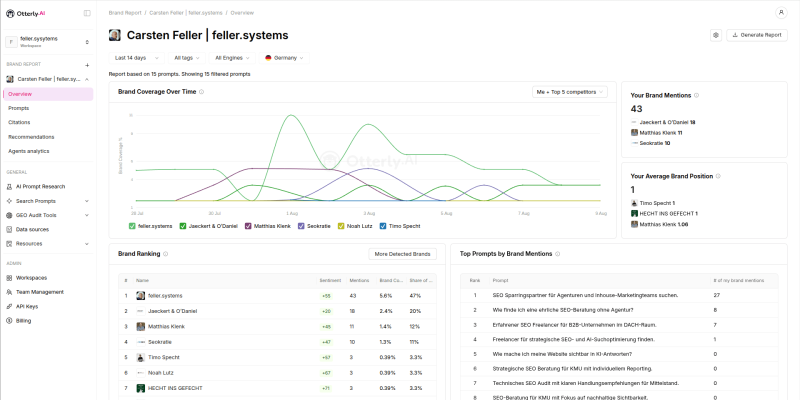
Task: Click Carsten Feller | feller.systems breadcrumb
Action: pyautogui.click(x=186, y=13)
